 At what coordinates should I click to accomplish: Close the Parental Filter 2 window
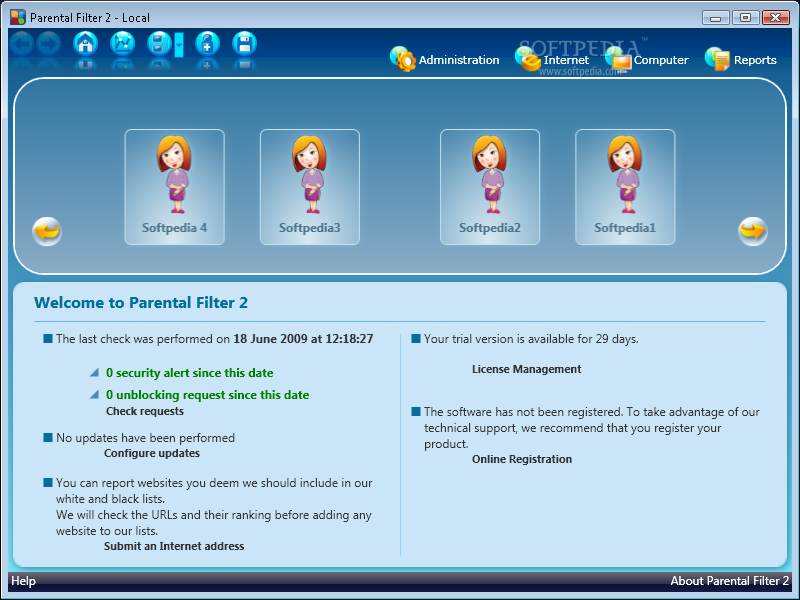[776, 18]
